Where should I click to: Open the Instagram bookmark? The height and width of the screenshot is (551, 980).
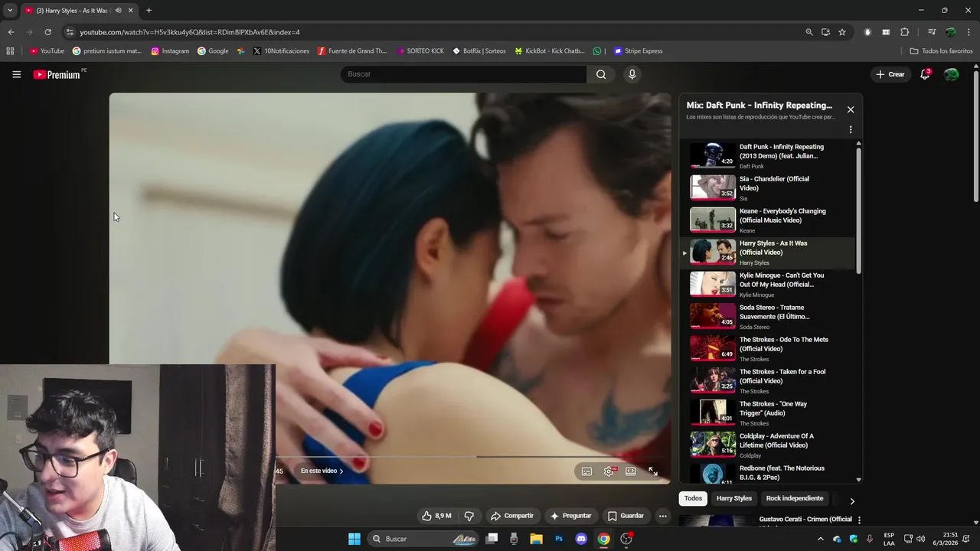(x=170, y=51)
